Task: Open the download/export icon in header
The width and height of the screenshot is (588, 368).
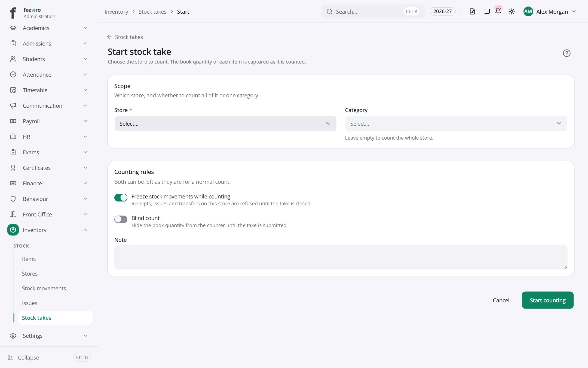Action: pyautogui.click(x=472, y=11)
